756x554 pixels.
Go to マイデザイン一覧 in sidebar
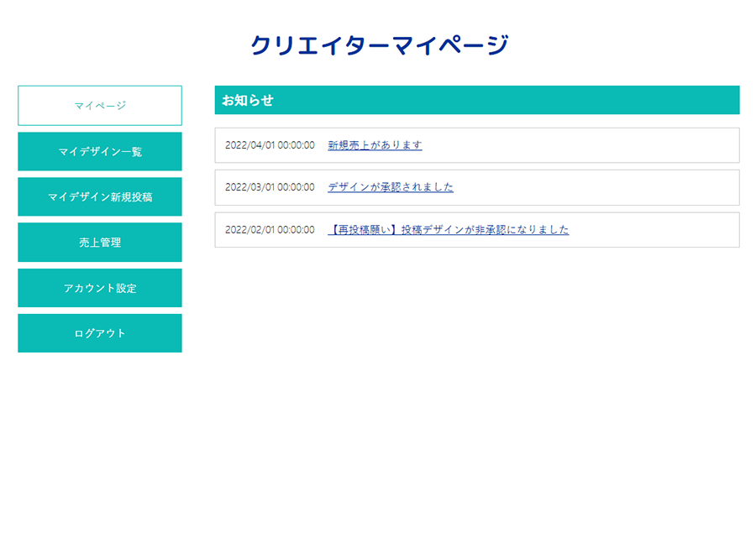tap(99, 152)
